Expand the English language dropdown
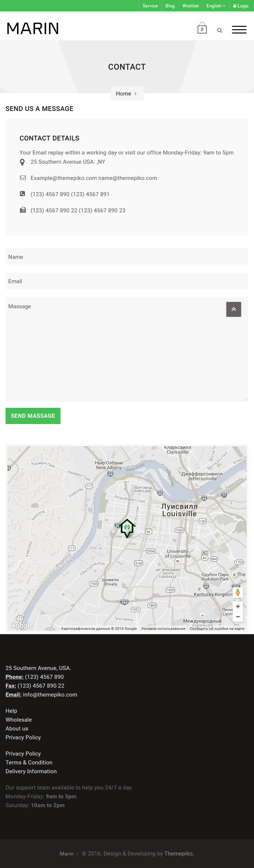 pyautogui.click(x=216, y=6)
